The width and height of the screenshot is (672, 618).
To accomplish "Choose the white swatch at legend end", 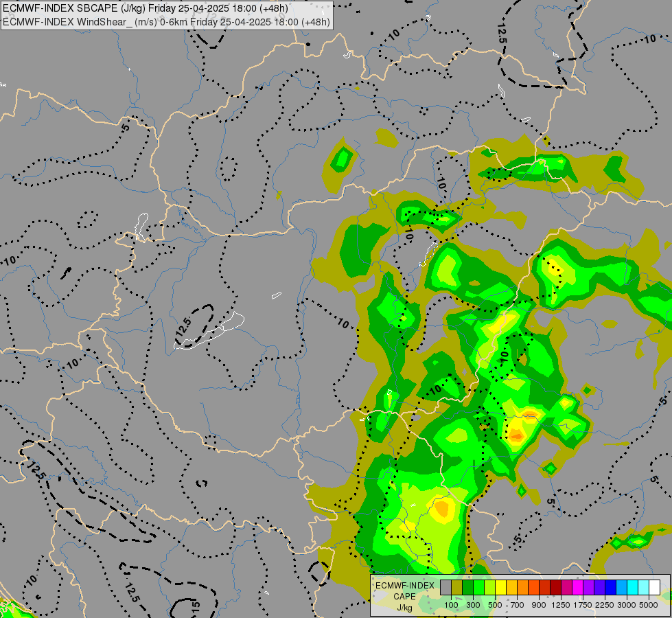I will (x=654, y=588).
